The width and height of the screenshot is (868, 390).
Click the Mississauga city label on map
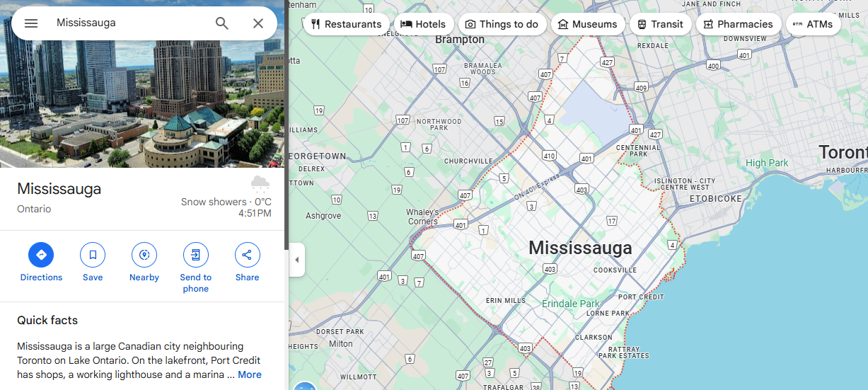(580, 248)
